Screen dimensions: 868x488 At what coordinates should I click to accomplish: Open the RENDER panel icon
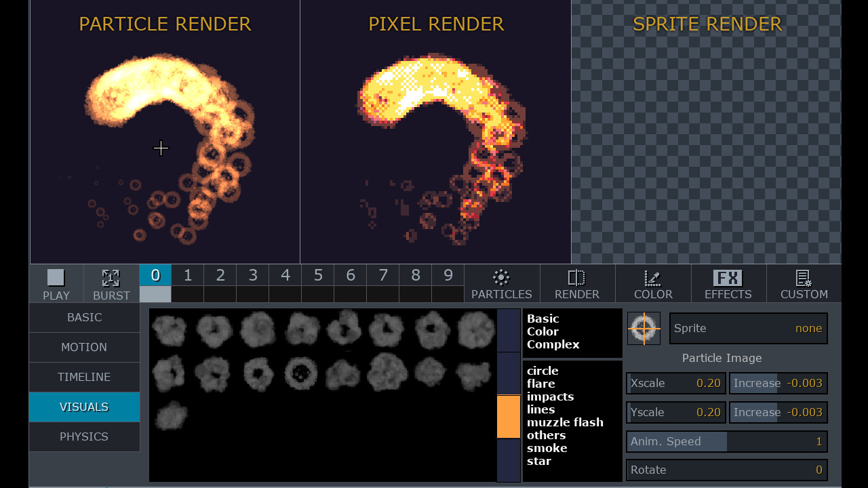[x=577, y=277]
